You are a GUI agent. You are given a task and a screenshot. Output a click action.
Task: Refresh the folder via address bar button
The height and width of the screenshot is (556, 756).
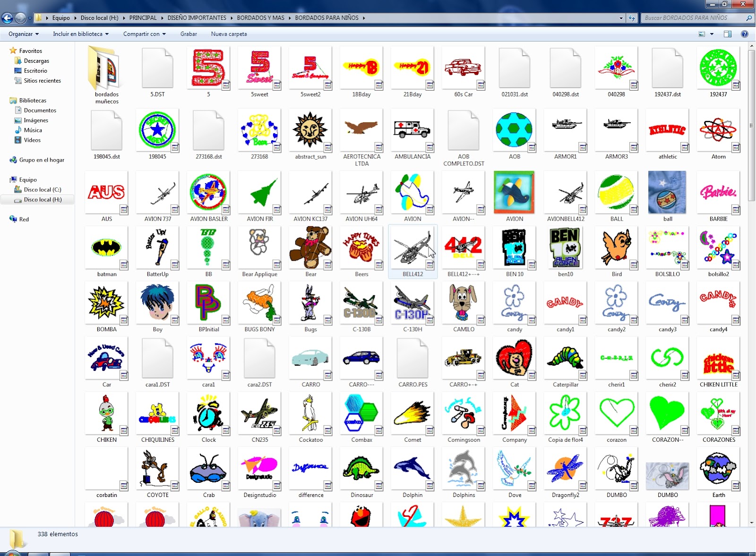point(632,18)
